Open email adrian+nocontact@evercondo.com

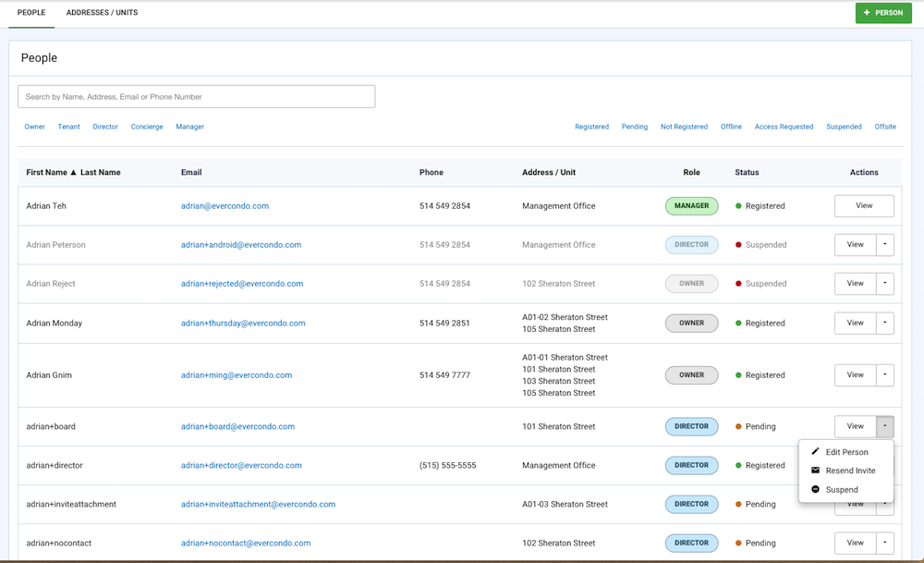click(246, 543)
